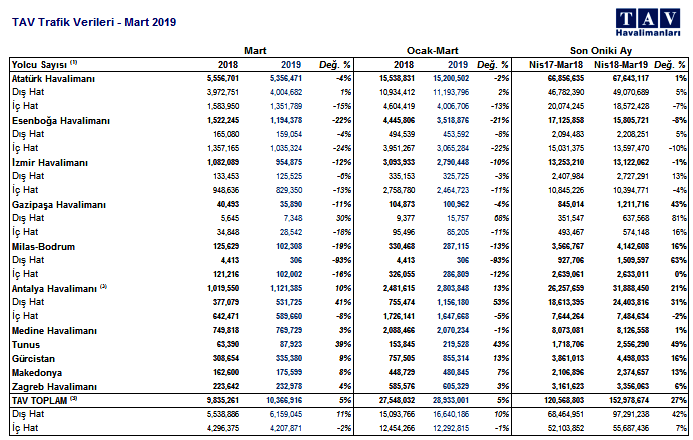693x440 pixels.
Task: Select total İç Hat value 4,207,871
Action: coord(286,428)
